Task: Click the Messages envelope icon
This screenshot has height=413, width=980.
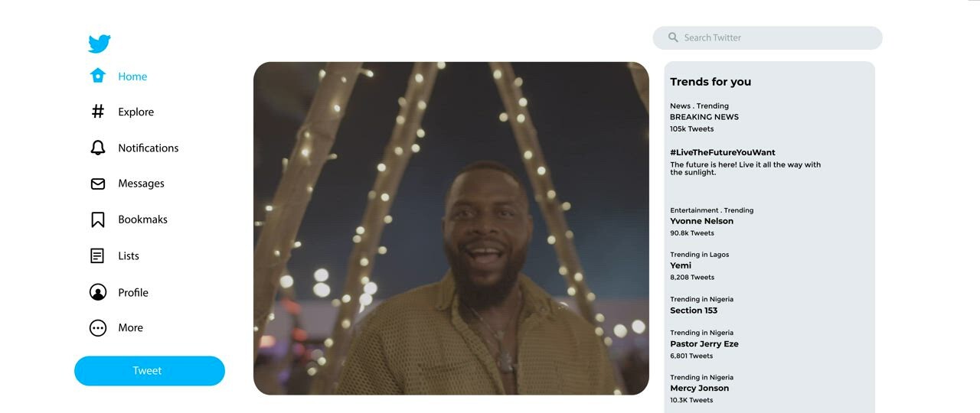Action: 98,184
